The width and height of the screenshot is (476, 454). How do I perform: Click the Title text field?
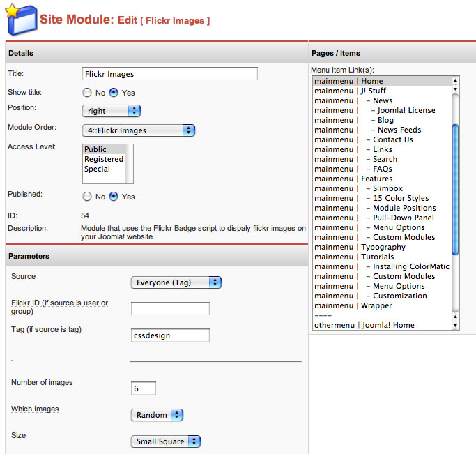pyautogui.click(x=169, y=74)
